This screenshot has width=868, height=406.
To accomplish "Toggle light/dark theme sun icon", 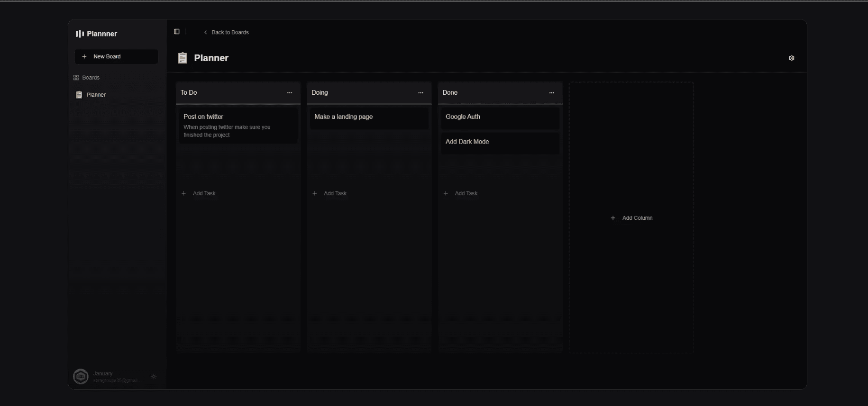I will (154, 377).
